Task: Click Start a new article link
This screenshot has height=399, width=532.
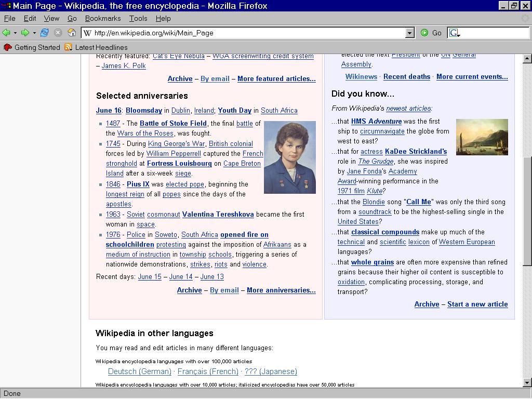Action: coord(477,304)
